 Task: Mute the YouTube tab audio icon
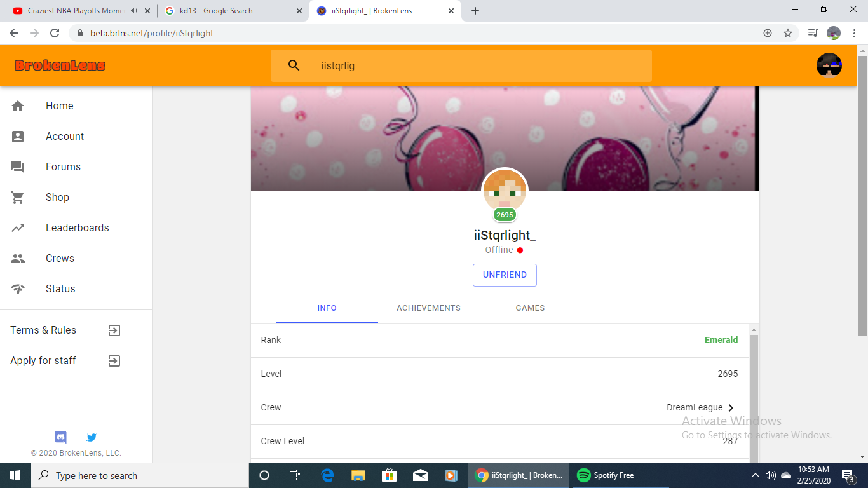pyautogui.click(x=133, y=11)
